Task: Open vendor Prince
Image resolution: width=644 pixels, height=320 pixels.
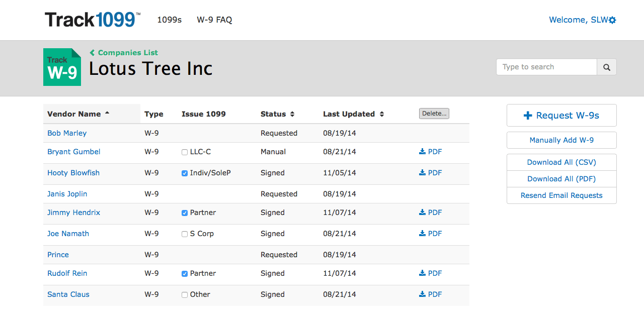Action: click(x=58, y=255)
